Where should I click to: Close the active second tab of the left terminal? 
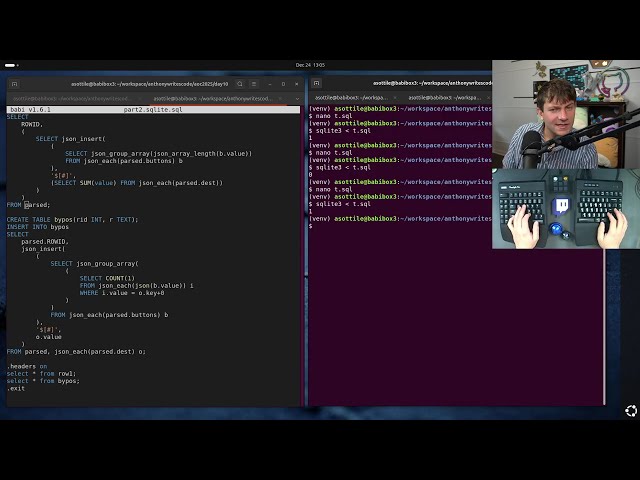coord(280,98)
